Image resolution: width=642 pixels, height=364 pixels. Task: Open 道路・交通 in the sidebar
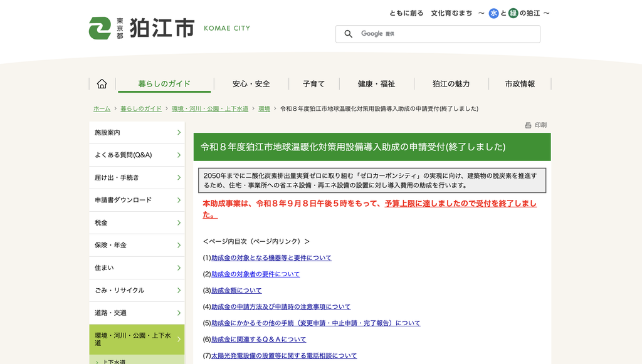point(137,313)
